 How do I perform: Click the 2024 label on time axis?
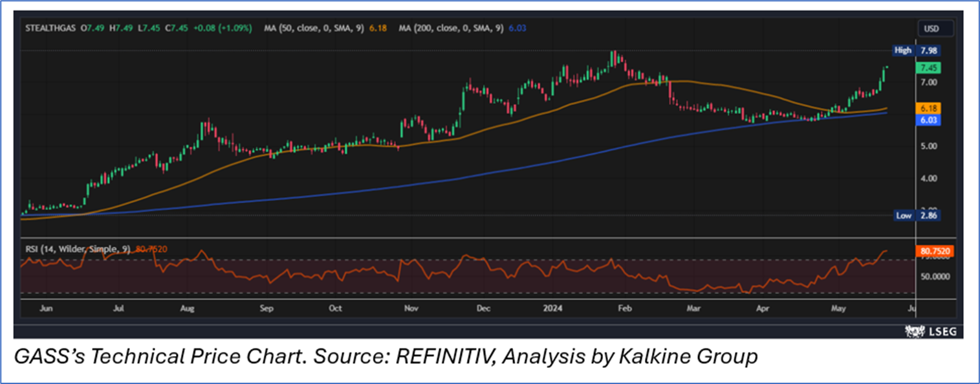pos(554,309)
